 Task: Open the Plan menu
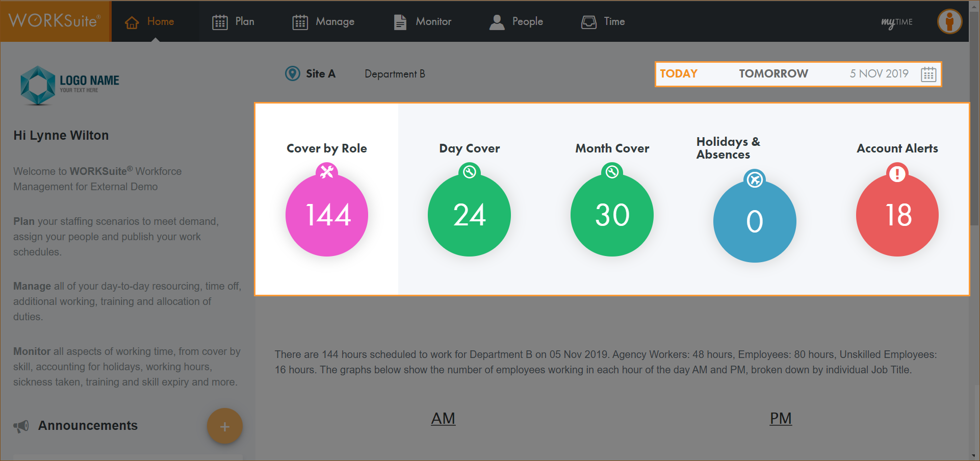234,21
